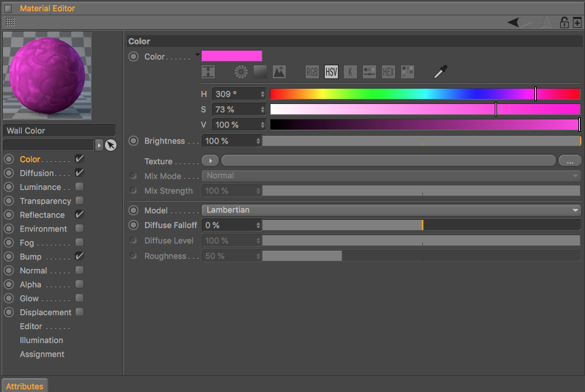Open the Texture arrow menu button
Screen dimensions: 585x392
coord(210,160)
